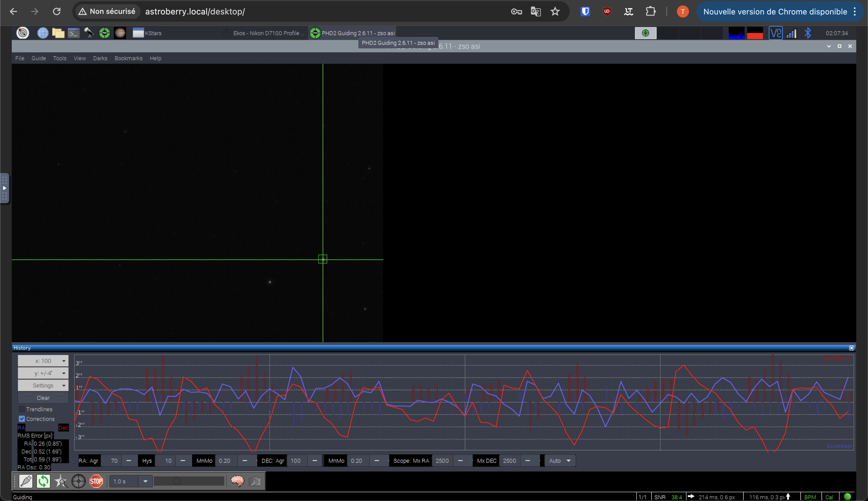868x501 pixels.
Task: Toggle the Trendlines display on
Action: [21, 408]
